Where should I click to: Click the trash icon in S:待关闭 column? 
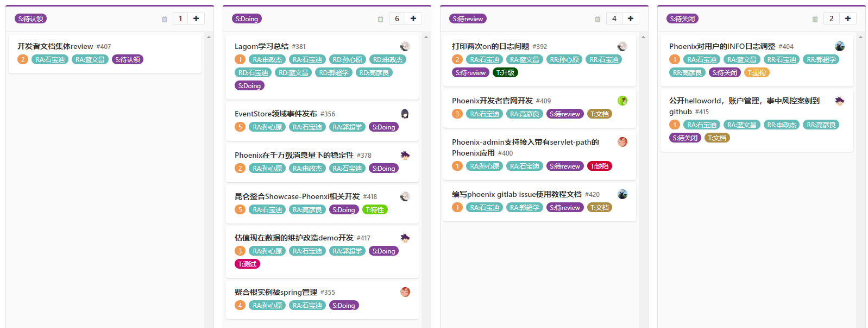pyautogui.click(x=815, y=19)
